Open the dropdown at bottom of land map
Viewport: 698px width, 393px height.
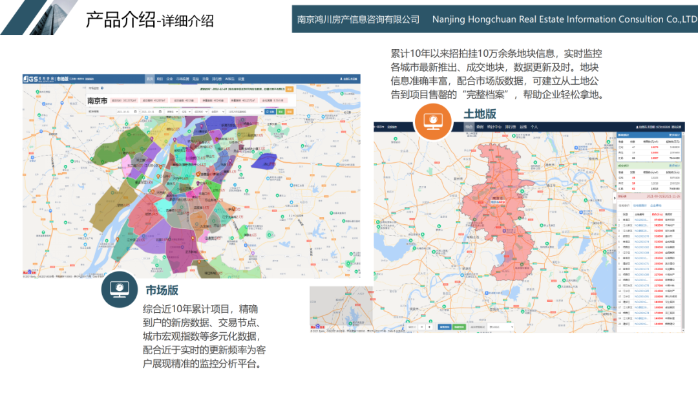tap(500, 327)
